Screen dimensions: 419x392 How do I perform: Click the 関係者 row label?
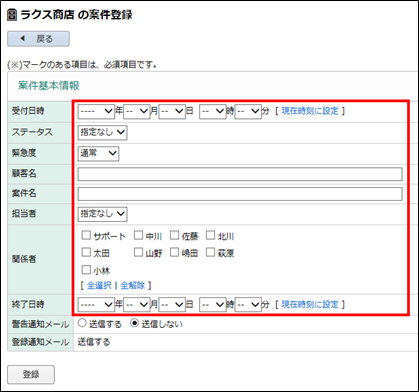click(24, 259)
